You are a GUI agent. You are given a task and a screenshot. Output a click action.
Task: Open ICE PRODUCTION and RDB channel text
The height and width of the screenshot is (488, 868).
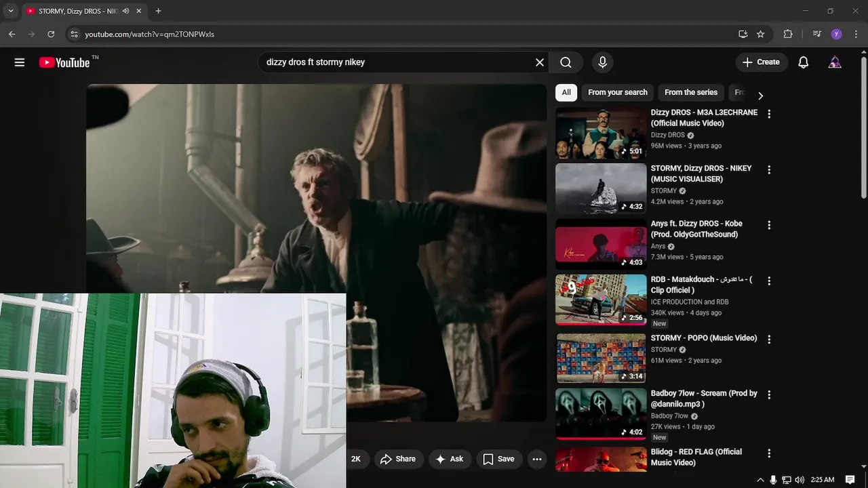point(690,302)
